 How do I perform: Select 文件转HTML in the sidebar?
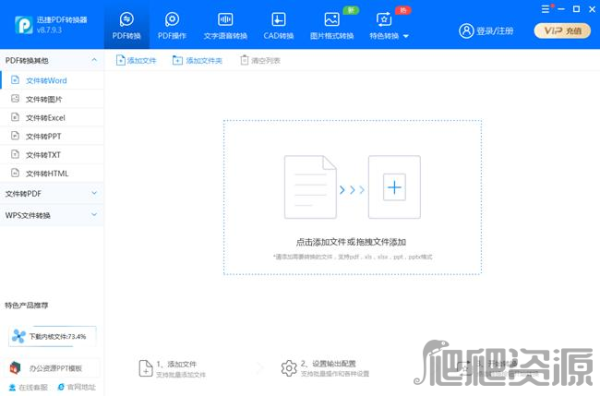(x=52, y=173)
